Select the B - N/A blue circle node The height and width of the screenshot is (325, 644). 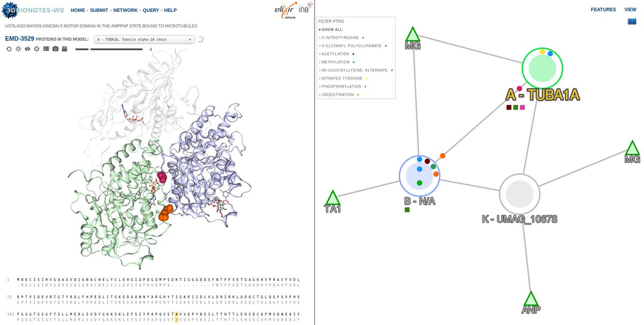pos(419,176)
